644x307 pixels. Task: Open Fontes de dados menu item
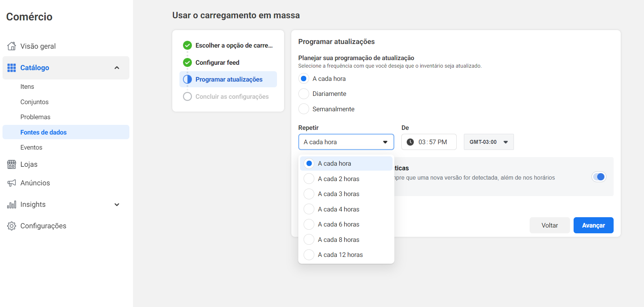click(66, 132)
